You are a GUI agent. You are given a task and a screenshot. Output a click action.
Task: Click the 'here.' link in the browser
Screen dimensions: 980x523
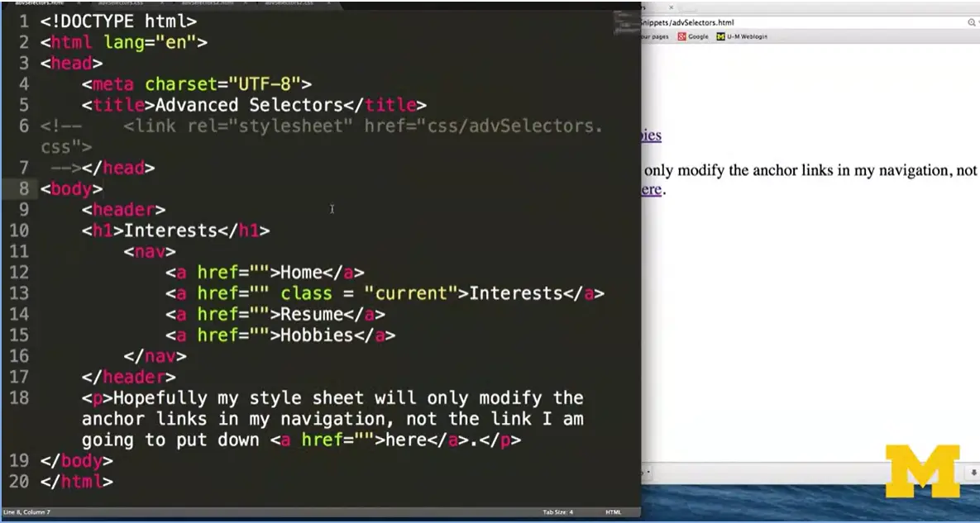pyautogui.click(x=651, y=189)
